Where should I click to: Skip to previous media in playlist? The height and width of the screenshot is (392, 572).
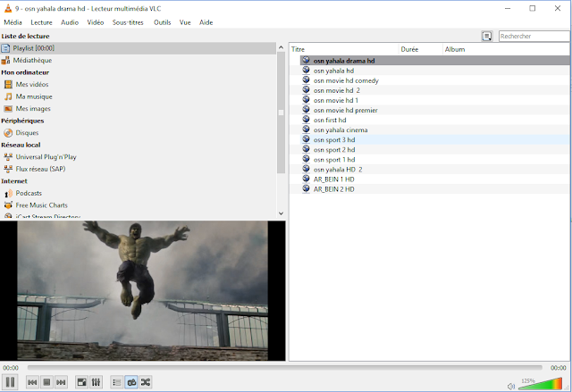pos(32,382)
